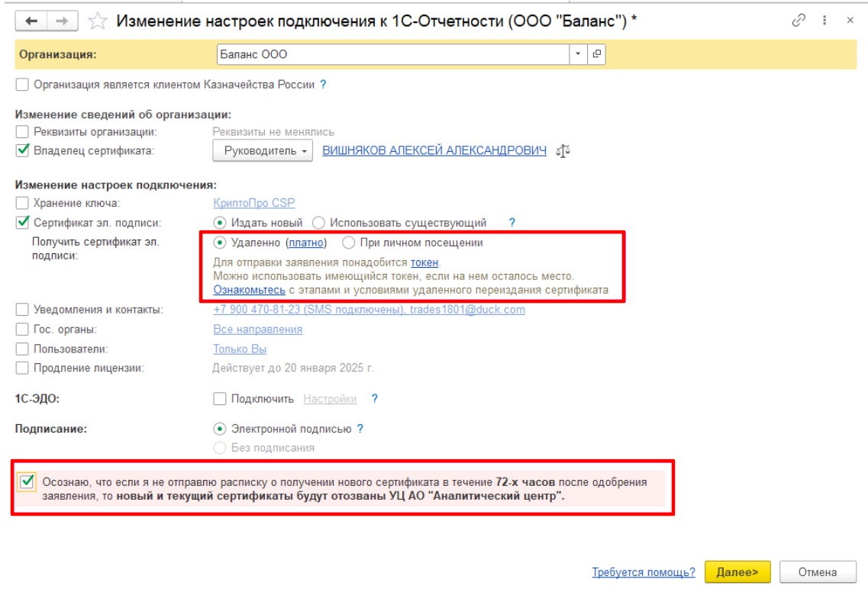Enable the Пользователи checkbox

point(22,349)
